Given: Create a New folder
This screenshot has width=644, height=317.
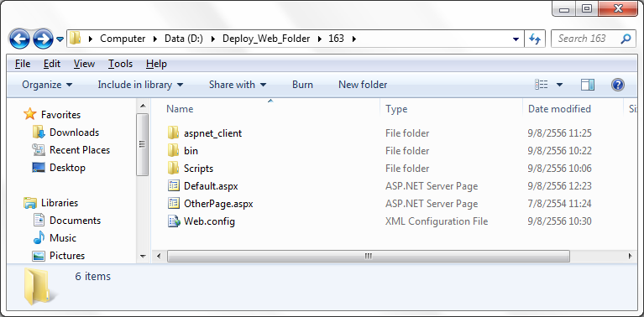Looking at the screenshot, I should 363,85.
